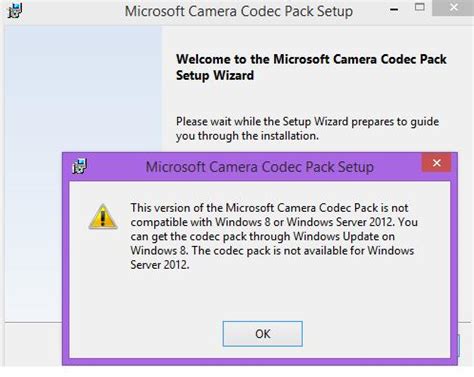The image size is (474, 377).
Task: Click the wizard footer area left of dialog
Action: coord(33,344)
